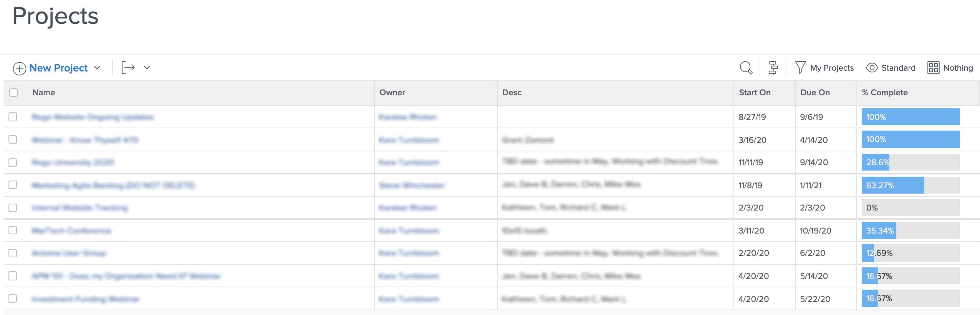
Task: Expand the export options chevron
Action: (x=147, y=68)
